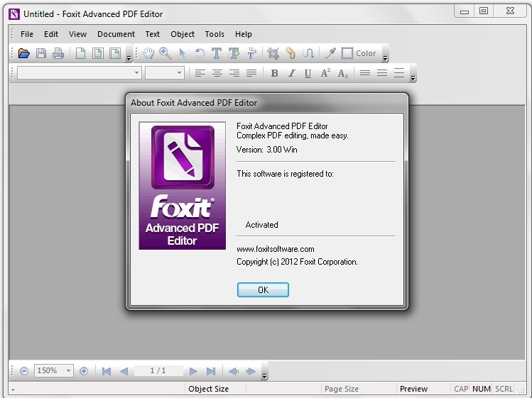The image size is (532, 398).
Task: Open the Tools menu
Action: point(215,34)
